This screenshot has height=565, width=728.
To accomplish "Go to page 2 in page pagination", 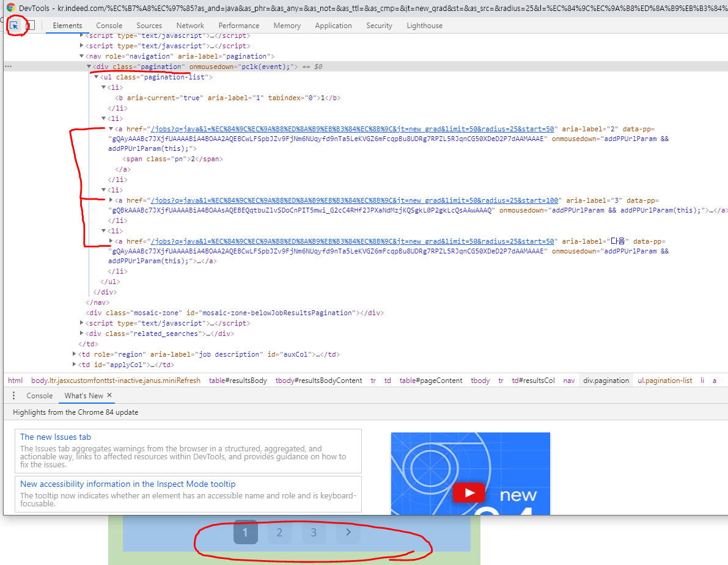I will pos(279,532).
